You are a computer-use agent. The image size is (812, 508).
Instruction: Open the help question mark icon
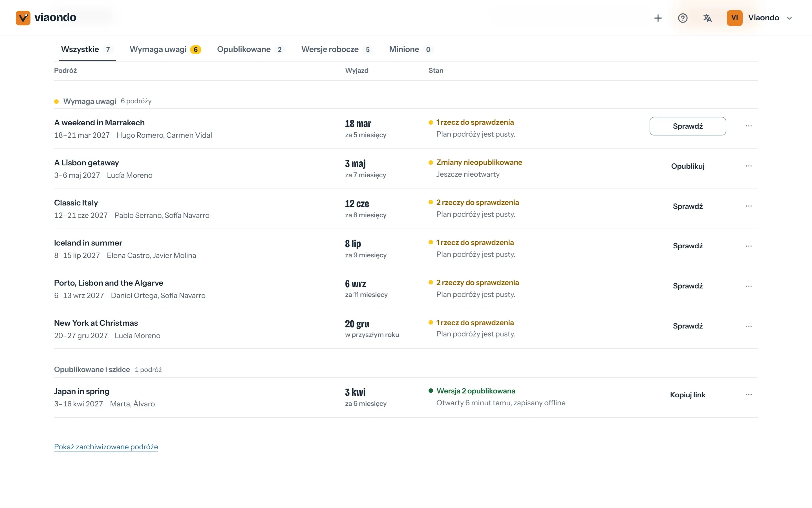[x=683, y=18]
